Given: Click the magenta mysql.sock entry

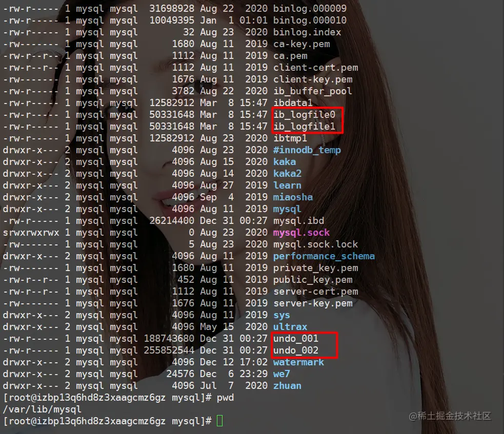Looking at the screenshot, I should pyautogui.click(x=301, y=233).
